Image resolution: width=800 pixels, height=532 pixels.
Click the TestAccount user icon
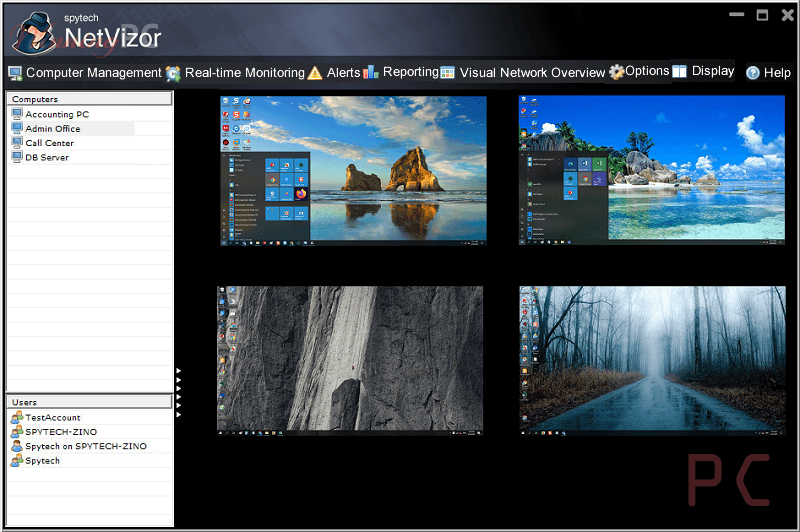17,417
